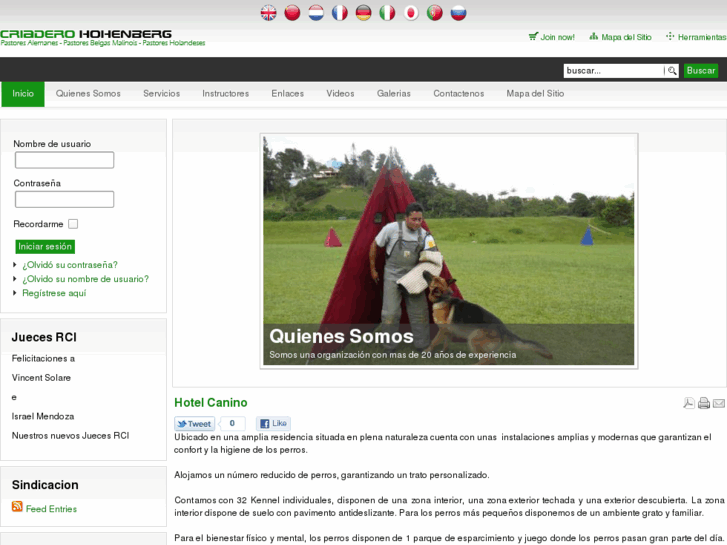Screen dimensions: 727x545
Task: Click the sitemap icon beside Mapa del Sitio
Action: click(x=593, y=37)
